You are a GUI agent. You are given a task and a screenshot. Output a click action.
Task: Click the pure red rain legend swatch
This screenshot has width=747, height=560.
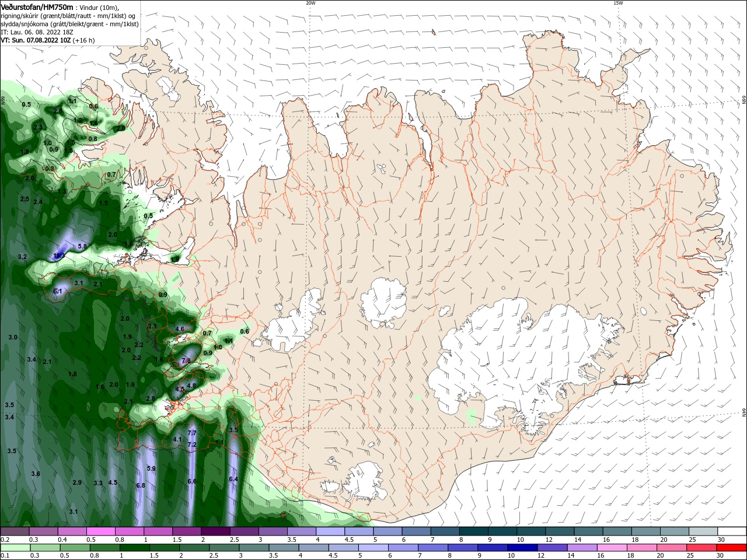point(731,547)
